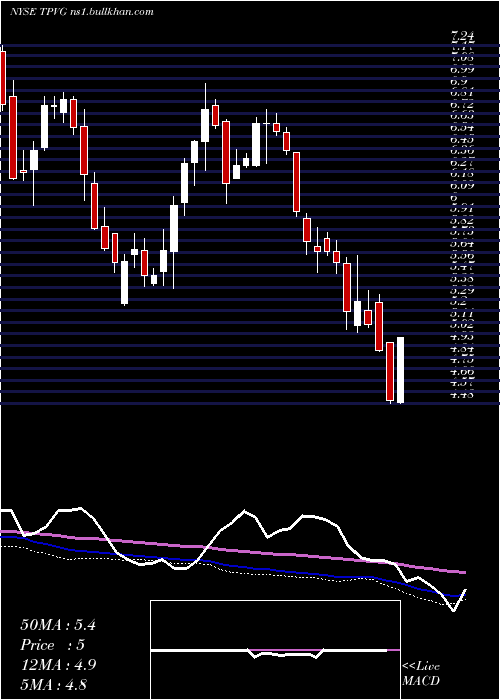Click the last red candlestick before final white
The image size is (500, 700).
point(390,371)
